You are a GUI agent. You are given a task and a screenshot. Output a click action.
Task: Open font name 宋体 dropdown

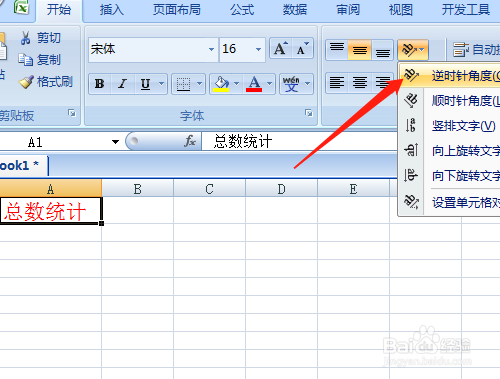[x=211, y=49]
